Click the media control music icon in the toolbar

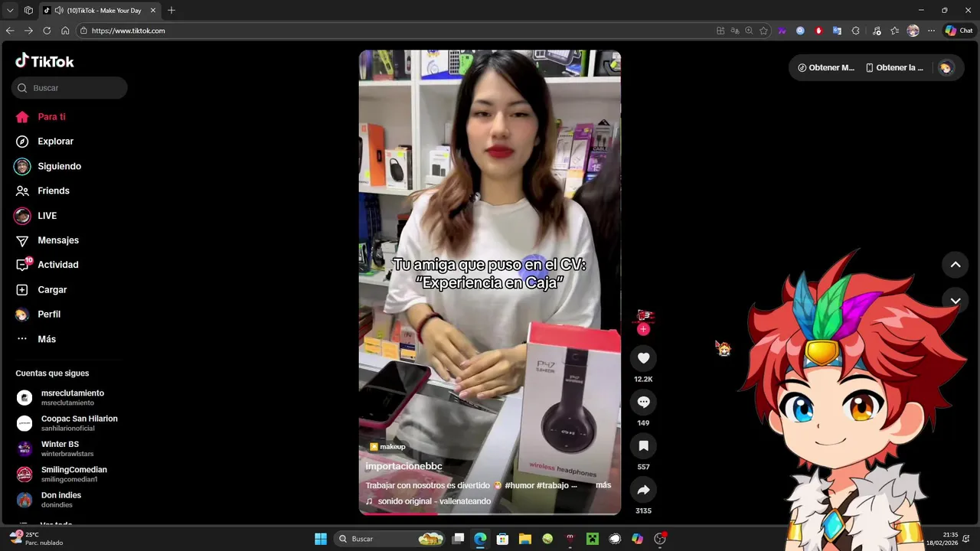[x=875, y=31]
